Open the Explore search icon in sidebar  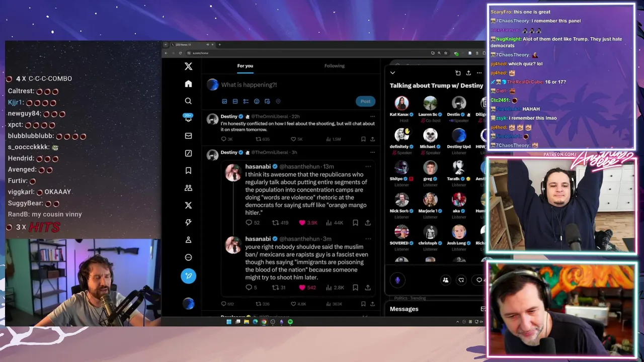(188, 101)
